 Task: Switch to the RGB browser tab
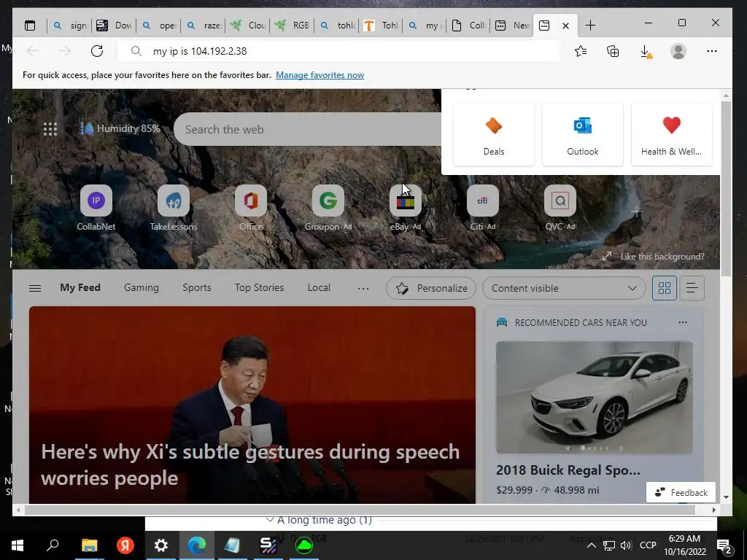pos(293,26)
